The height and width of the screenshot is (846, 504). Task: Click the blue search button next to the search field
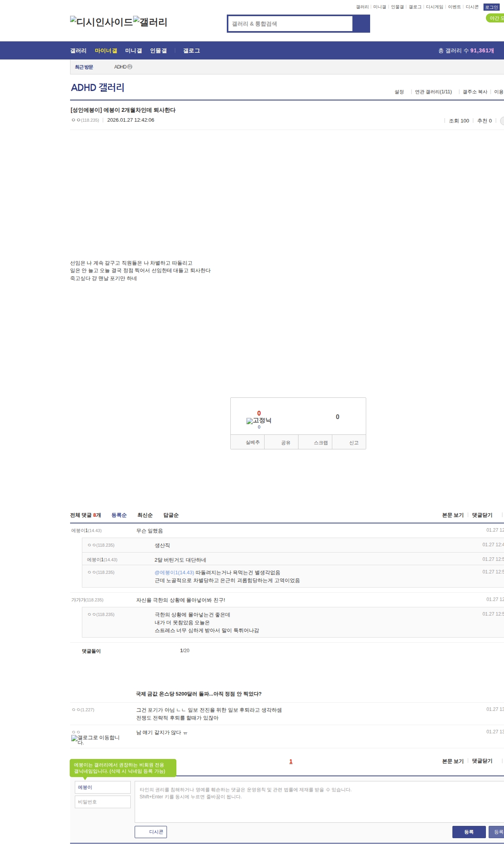point(361,24)
